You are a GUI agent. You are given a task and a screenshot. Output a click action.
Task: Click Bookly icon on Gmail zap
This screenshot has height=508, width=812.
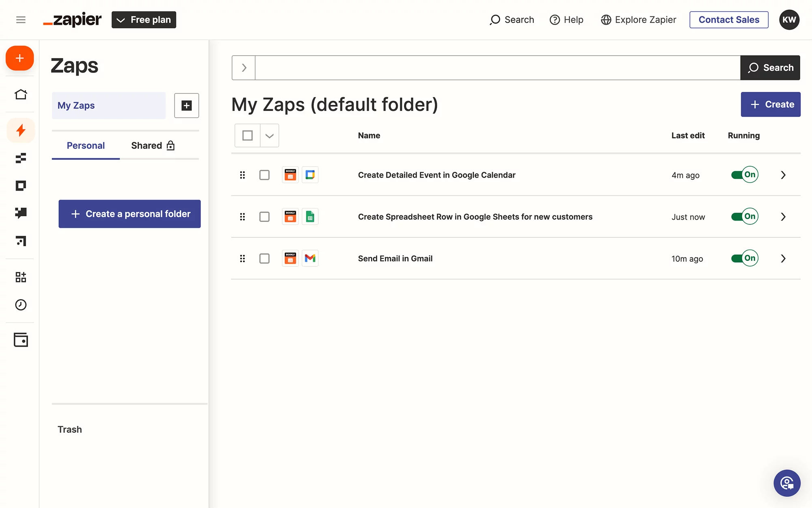290,258
